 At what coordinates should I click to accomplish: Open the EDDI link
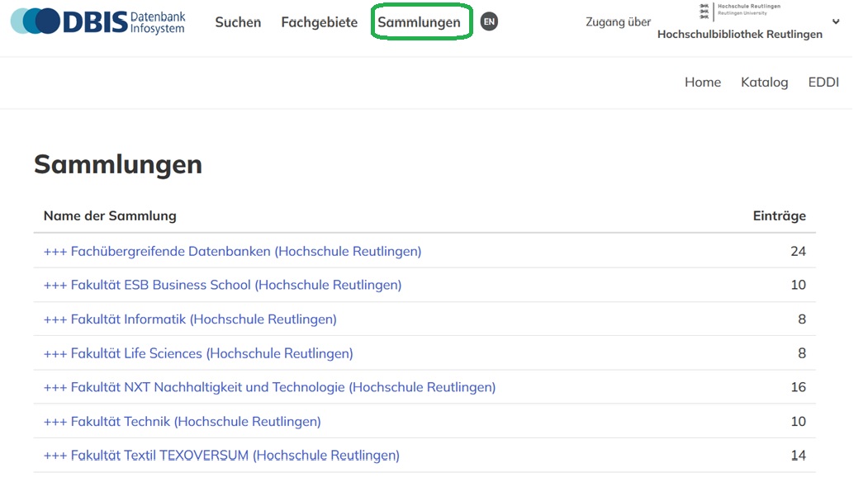click(823, 82)
